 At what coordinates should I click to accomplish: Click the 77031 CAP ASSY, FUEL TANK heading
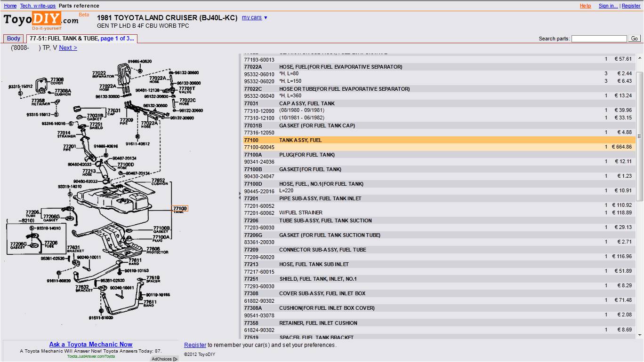[x=439, y=103]
